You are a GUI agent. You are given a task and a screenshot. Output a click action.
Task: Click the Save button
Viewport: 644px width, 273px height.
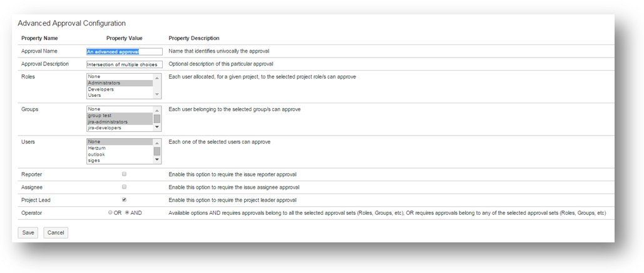pyautogui.click(x=28, y=232)
